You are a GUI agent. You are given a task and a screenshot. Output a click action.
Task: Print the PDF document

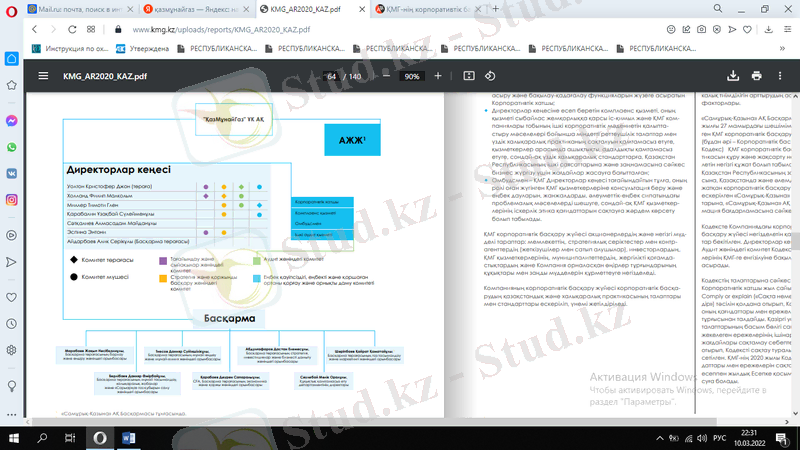pos(757,75)
